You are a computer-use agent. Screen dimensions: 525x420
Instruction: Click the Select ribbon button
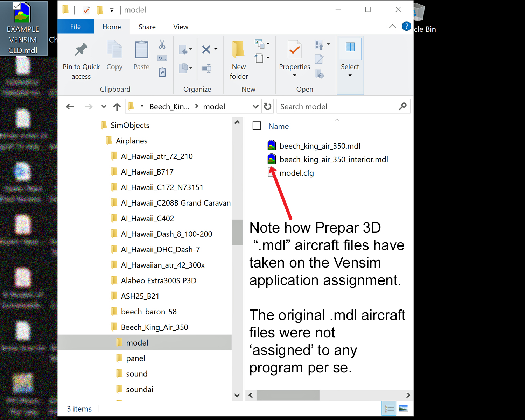pos(350,65)
